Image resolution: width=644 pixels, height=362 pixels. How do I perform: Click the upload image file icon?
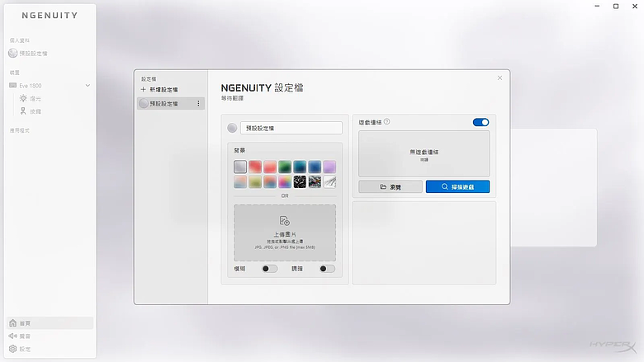point(285,221)
